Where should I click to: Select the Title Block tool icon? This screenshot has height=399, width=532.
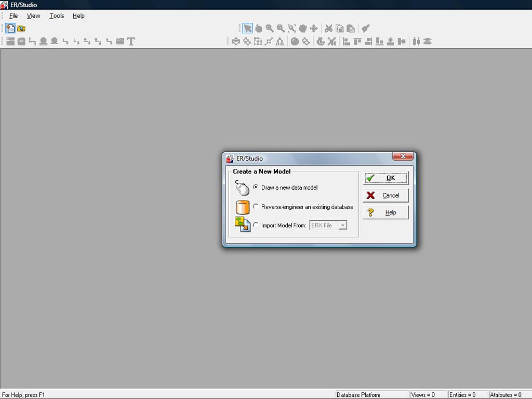click(120, 42)
